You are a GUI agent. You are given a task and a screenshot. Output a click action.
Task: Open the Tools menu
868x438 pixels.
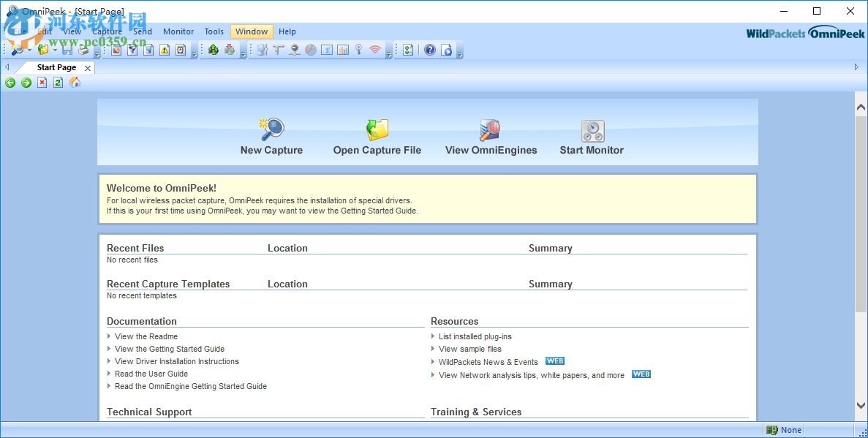coord(214,31)
